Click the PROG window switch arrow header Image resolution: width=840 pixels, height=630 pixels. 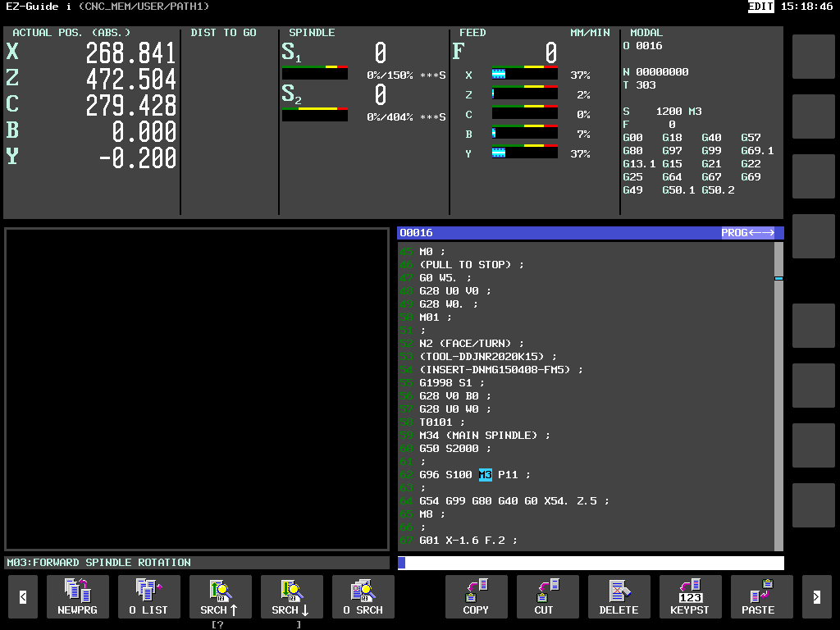[x=747, y=232]
